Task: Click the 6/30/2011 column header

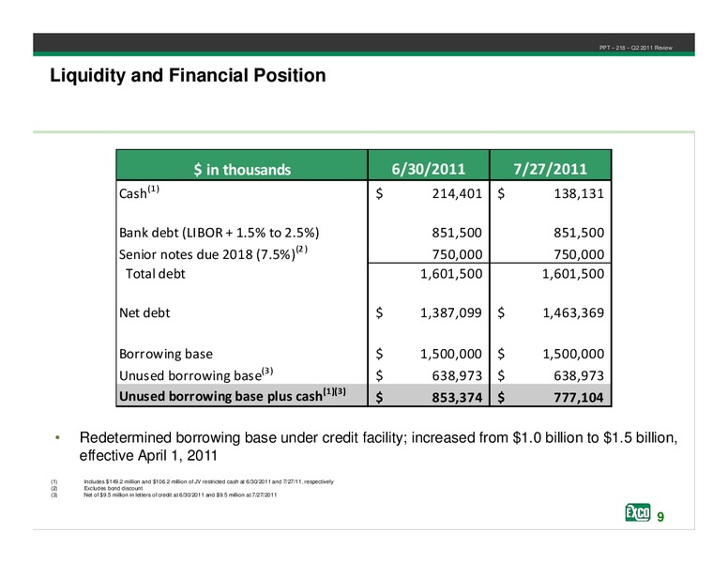Action: pyautogui.click(x=428, y=169)
